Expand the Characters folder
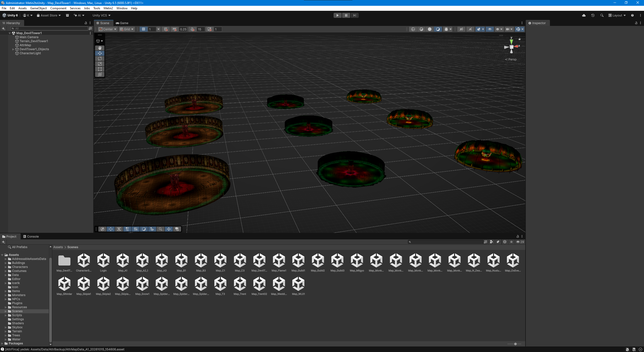 (6, 267)
